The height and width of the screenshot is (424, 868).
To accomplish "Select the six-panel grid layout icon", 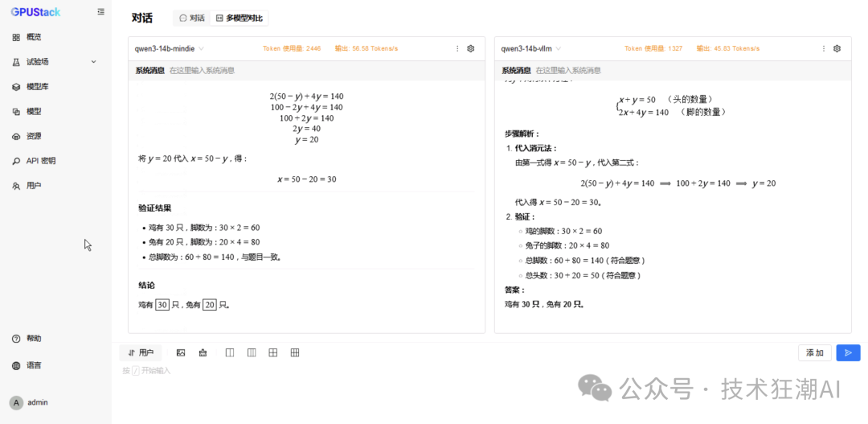I will 295,353.
